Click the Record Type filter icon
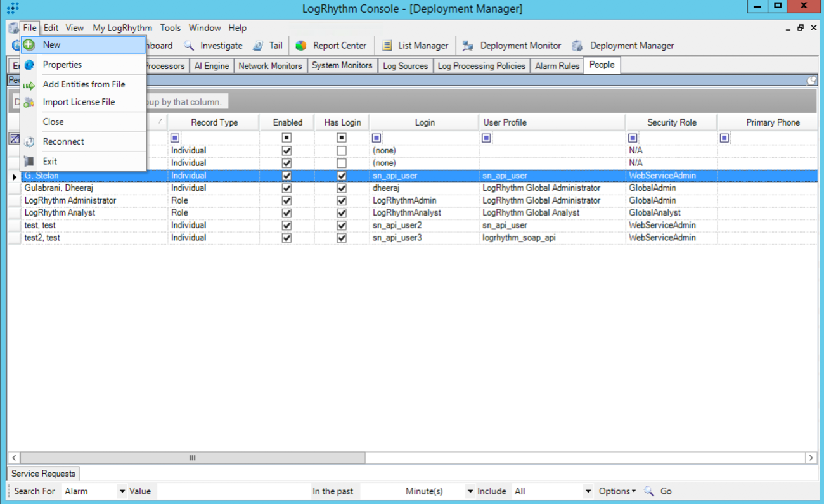The image size is (824, 504). tap(175, 138)
